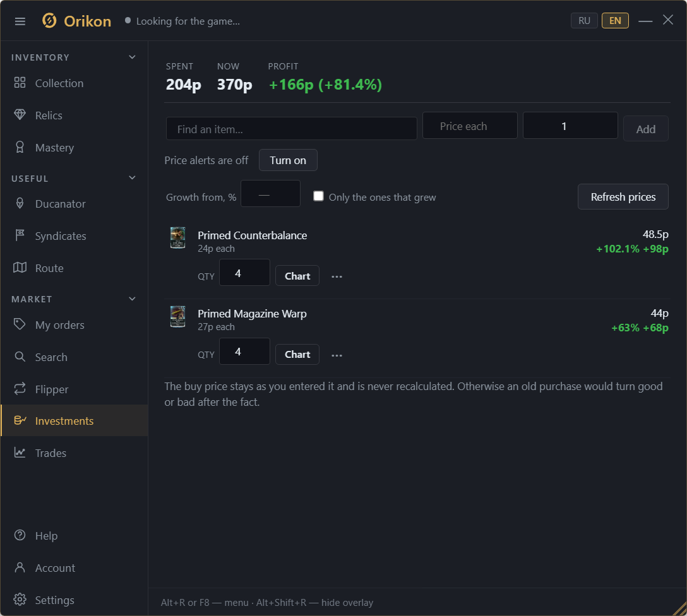Click the Help question mark icon

coord(20,535)
